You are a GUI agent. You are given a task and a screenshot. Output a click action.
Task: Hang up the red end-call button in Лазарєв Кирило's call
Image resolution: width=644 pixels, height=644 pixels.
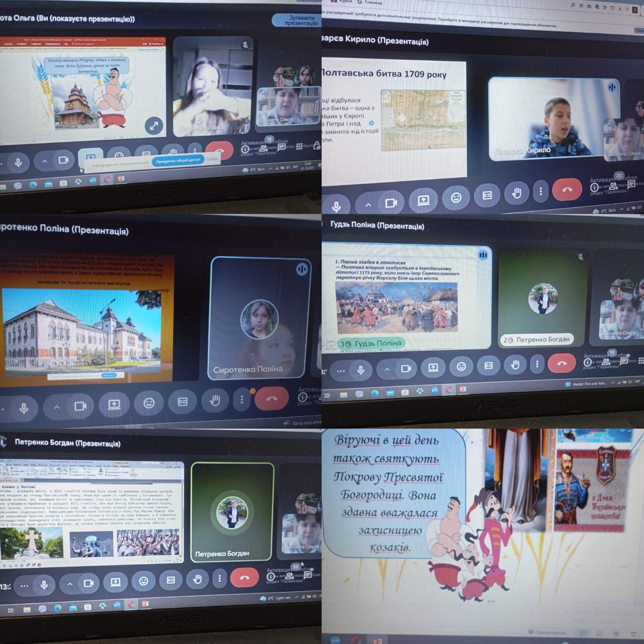coord(567,190)
